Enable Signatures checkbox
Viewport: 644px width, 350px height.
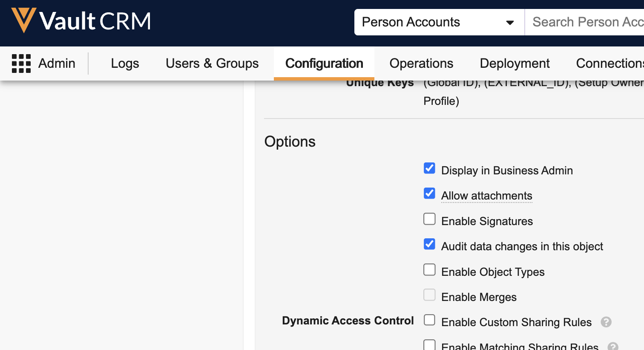point(429,219)
